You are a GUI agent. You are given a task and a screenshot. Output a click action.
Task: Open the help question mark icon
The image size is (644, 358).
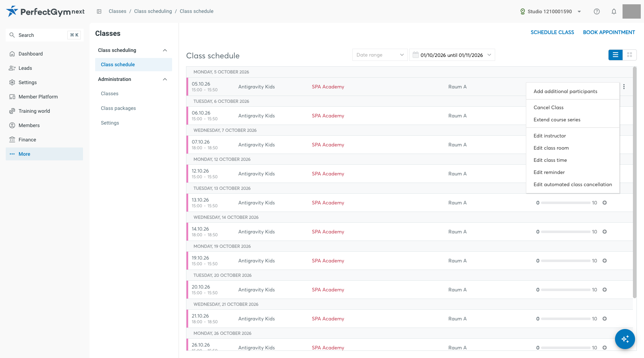click(x=597, y=11)
